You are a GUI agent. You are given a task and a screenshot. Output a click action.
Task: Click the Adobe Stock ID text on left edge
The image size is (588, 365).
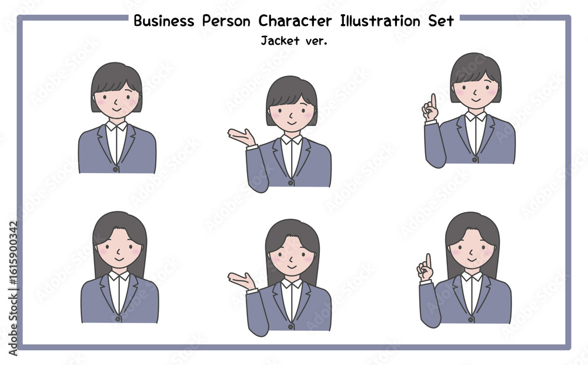[13, 288]
